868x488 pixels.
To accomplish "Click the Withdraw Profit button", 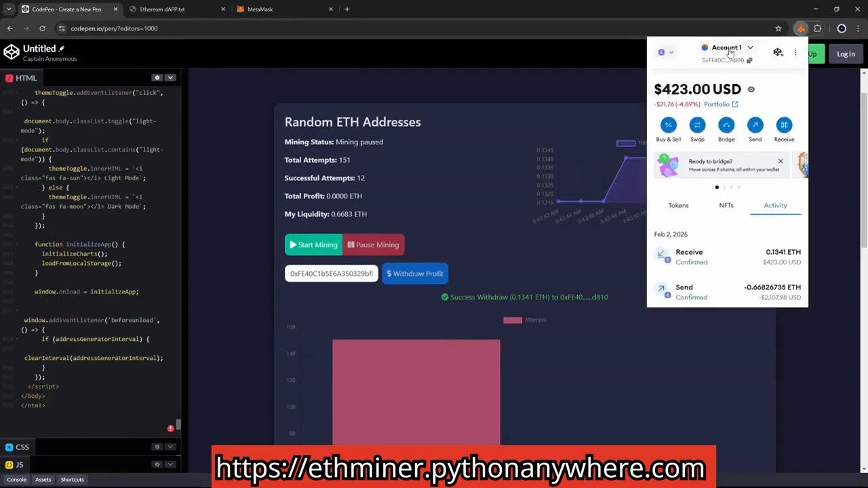I will coord(415,274).
